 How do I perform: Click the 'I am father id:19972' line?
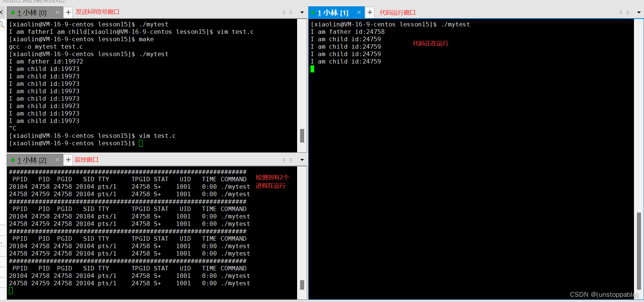46,62
